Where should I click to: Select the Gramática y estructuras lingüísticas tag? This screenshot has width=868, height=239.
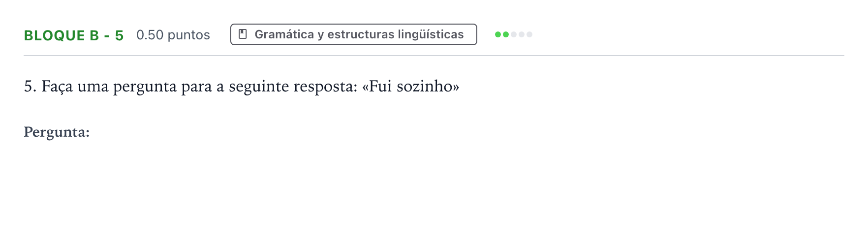[354, 34]
